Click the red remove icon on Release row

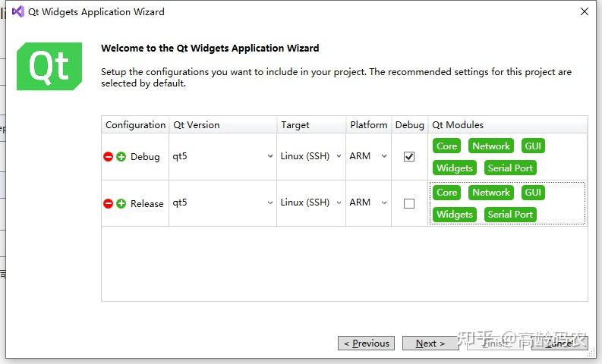click(x=109, y=203)
